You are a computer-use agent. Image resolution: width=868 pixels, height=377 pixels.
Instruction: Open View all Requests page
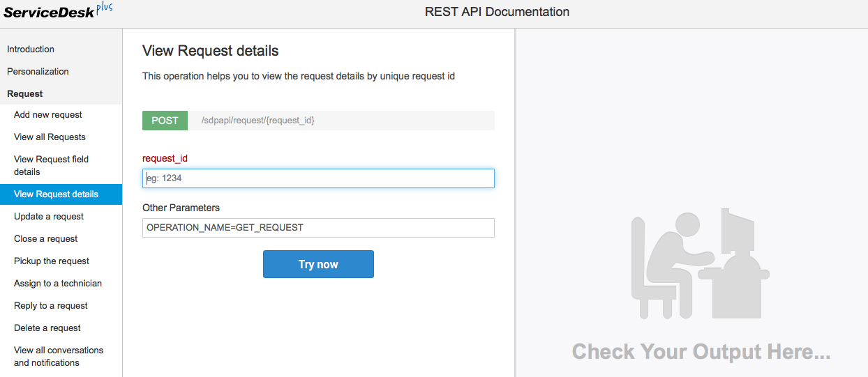(50, 137)
